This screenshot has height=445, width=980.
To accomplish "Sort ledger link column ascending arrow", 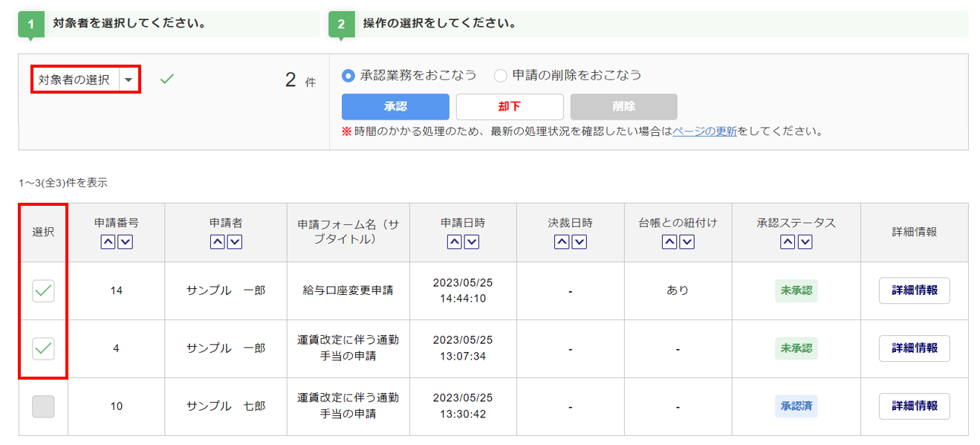I will pos(669,242).
